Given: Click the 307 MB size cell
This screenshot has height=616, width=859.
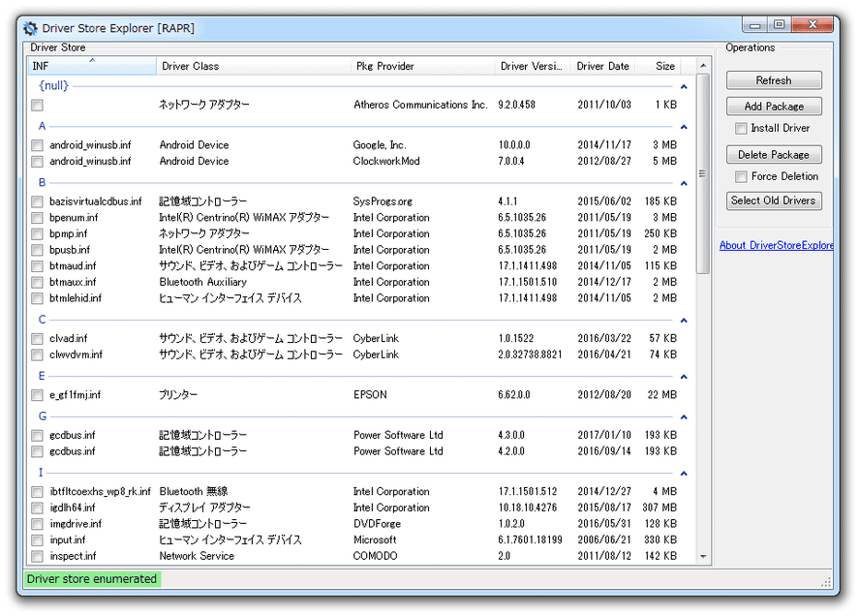Looking at the screenshot, I should tap(660, 508).
